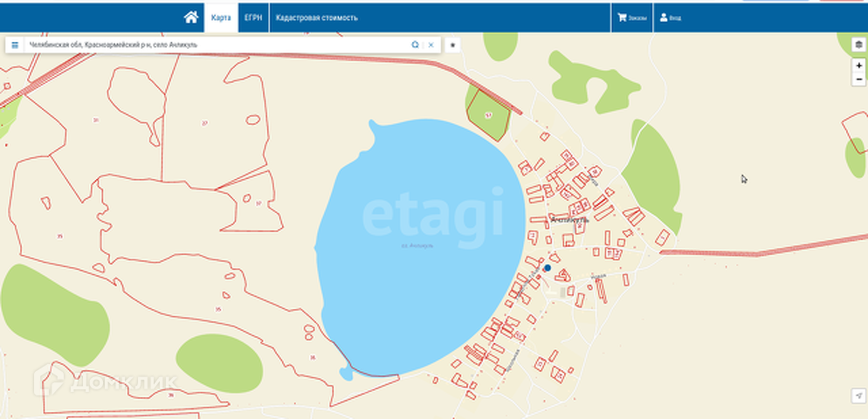Viewport: 868px width, 419px height.
Task: Click the оз. Алакуль lake label
Action: point(417,245)
